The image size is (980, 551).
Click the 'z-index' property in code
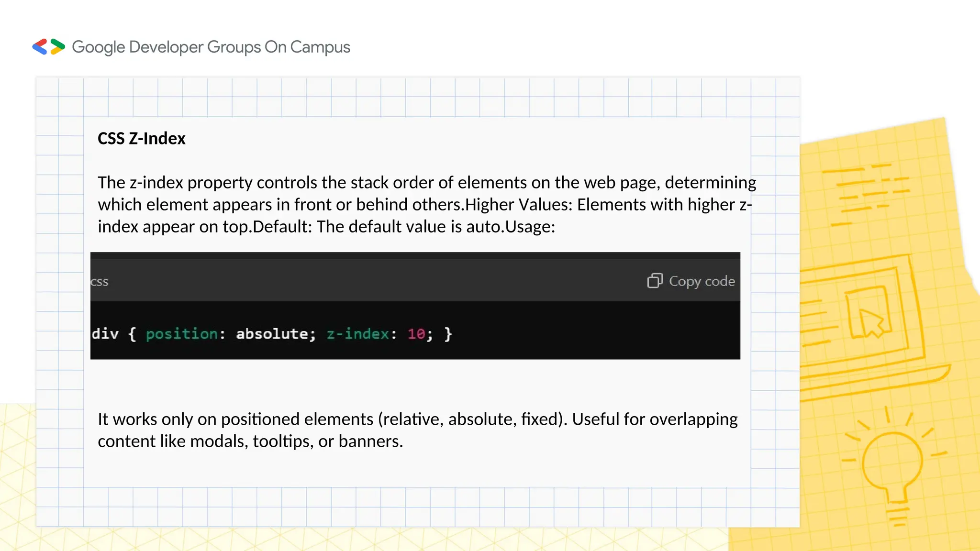tap(358, 334)
